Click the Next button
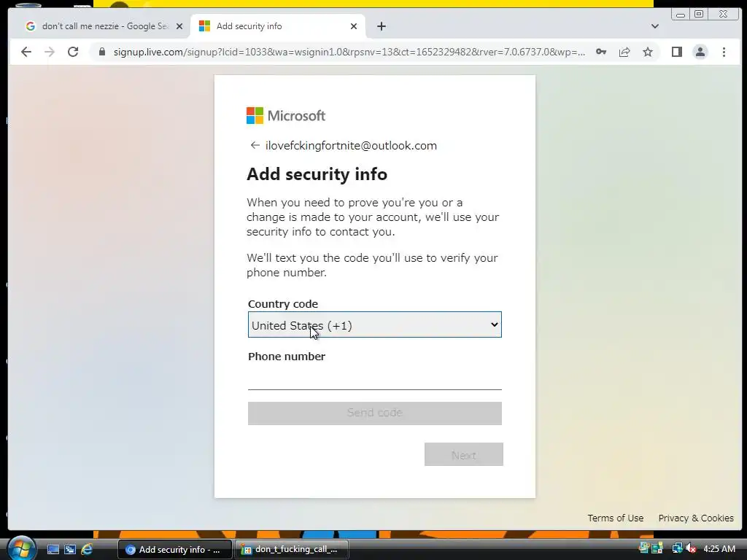This screenshot has height=560, width=747. pos(463,455)
